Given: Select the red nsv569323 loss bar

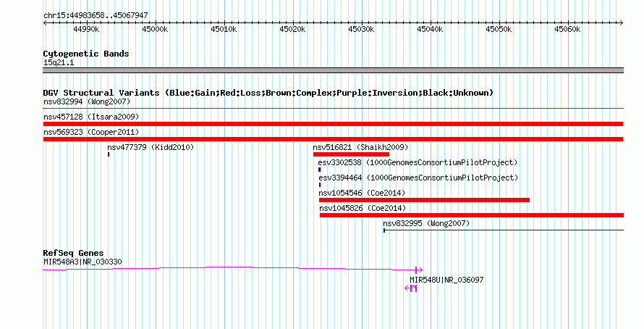Looking at the screenshot, I should point(333,139).
